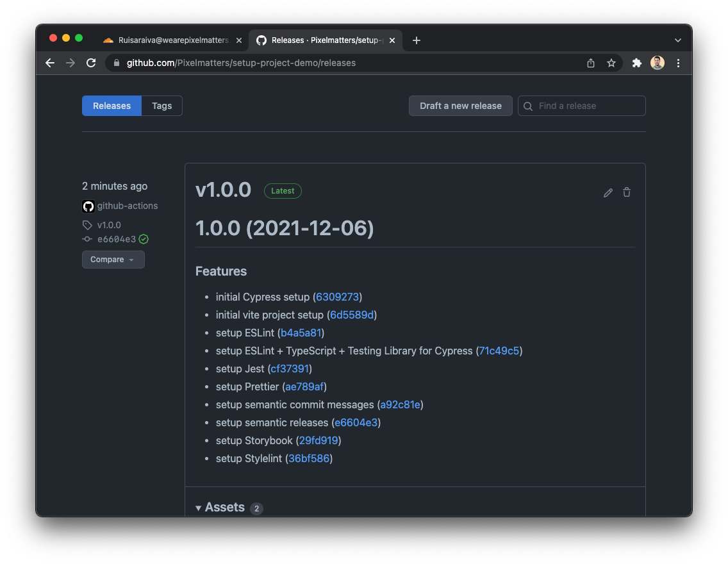Open commit e6604e3 for semantic releases
Image resolution: width=728 pixels, height=564 pixels.
click(x=356, y=423)
